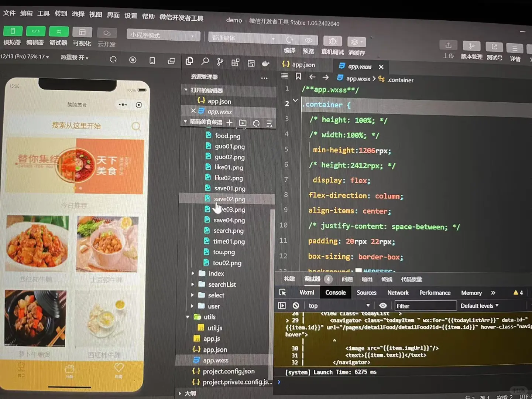Expand the searchList folder
Viewport: 532px width, 399px height.
click(192, 284)
